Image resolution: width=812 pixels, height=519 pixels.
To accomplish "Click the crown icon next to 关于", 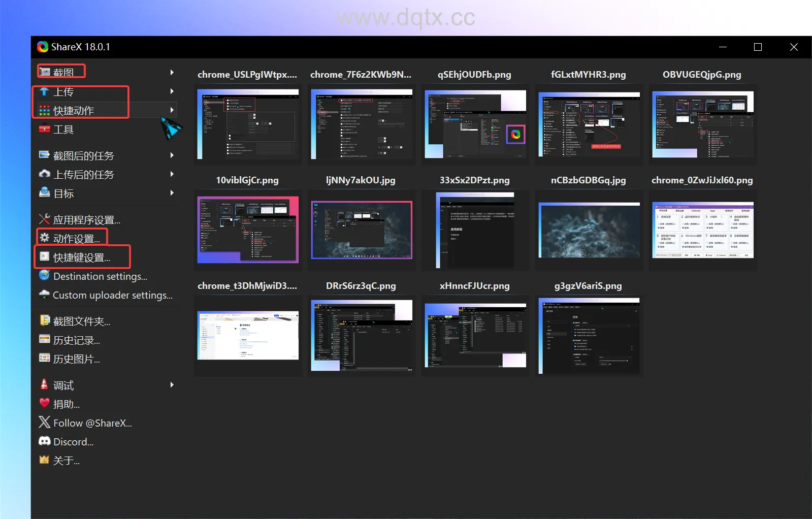I will click(x=44, y=460).
